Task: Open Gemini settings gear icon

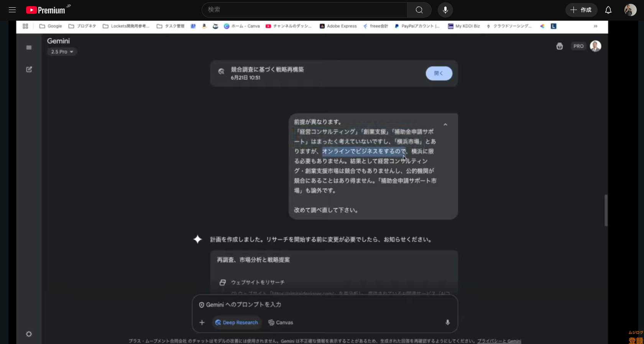Action: click(29, 334)
